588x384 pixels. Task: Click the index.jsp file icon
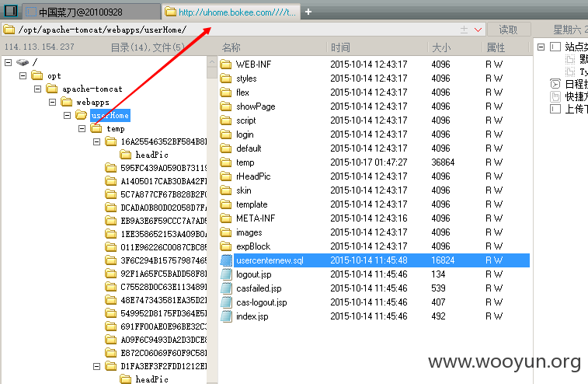[x=226, y=316]
